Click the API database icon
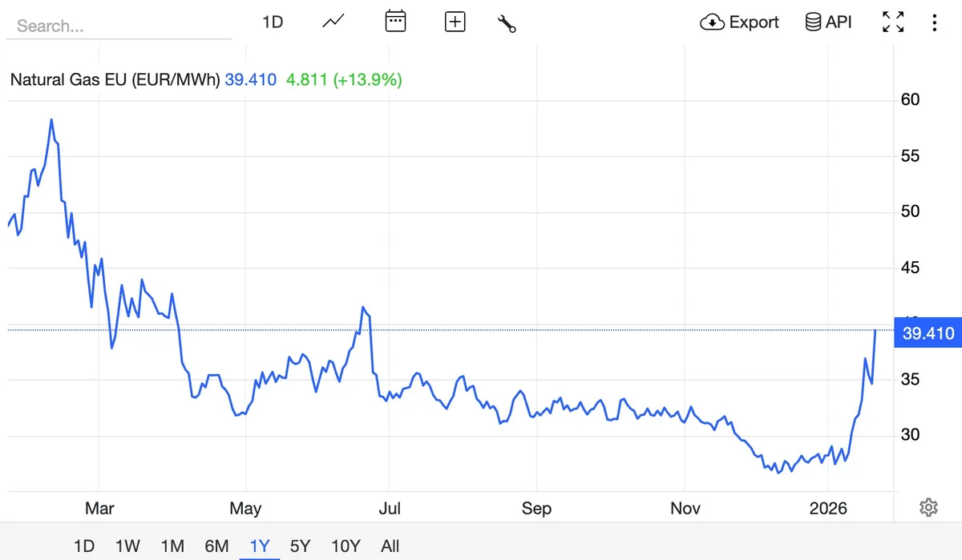Viewport: 962px width, 560px height. tap(828, 22)
